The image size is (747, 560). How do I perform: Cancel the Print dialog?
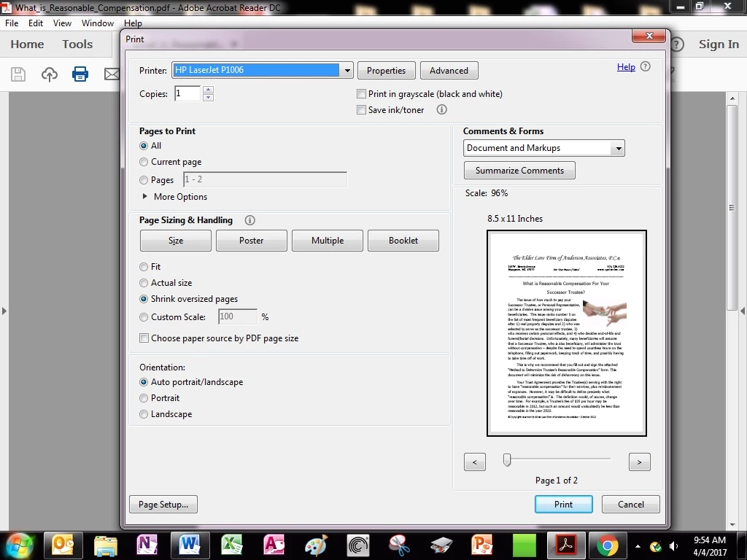(x=631, y=505)
